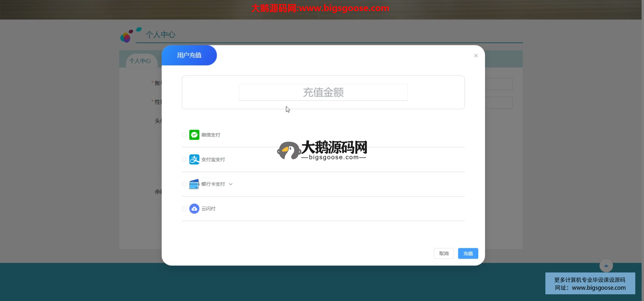Click the colorful bubbles logo beside 个人中心
The image size is (644, 301).
click(129, 35)
